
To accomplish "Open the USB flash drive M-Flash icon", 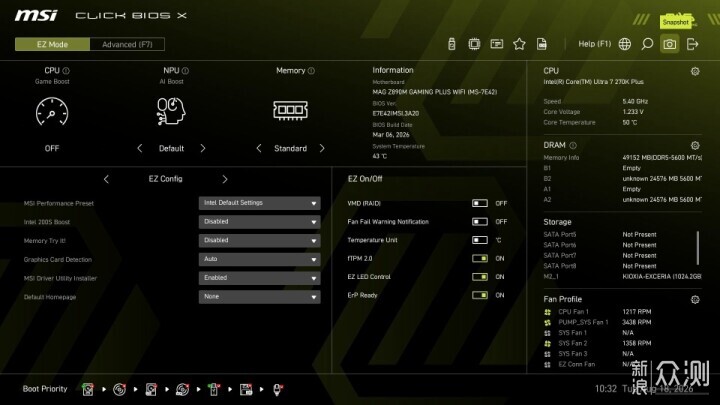I will 452,44.
